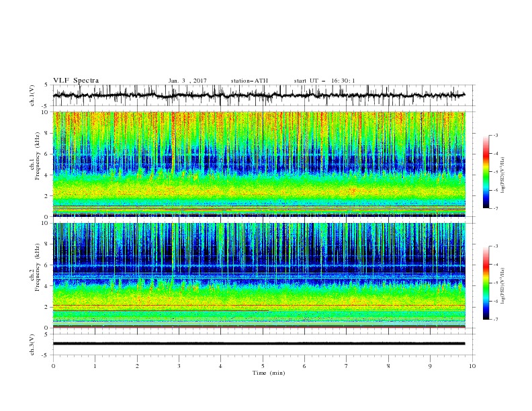The height and width of the screenshot is (411, 532).
Task: Click the lower PSD color scale bar
Action: click(486, 283)
